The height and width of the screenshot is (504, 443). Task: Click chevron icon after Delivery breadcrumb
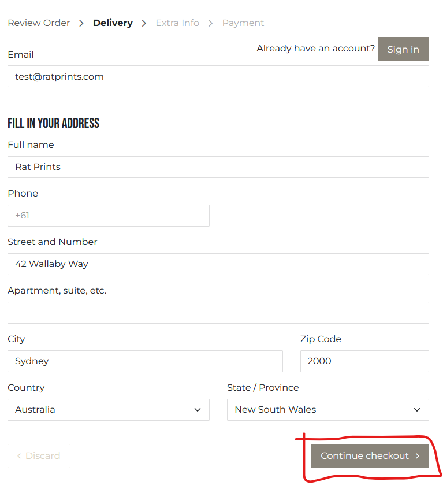pos(144,23)
